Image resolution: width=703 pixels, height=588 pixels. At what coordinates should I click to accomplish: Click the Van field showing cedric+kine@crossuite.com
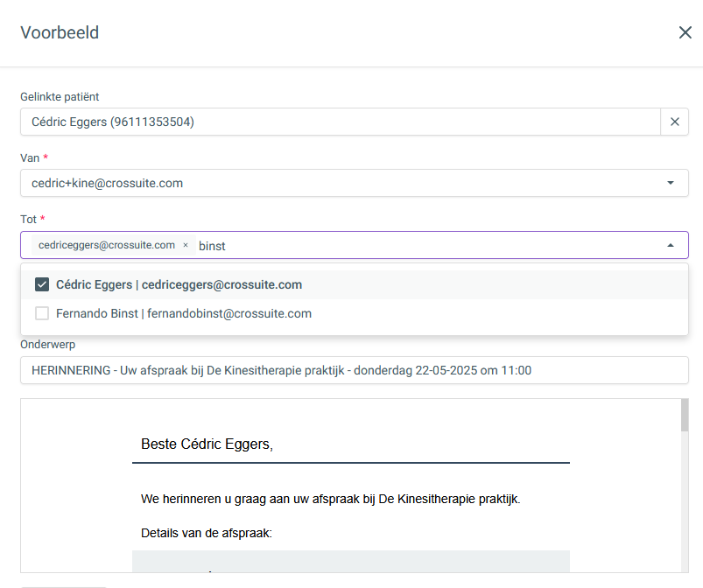(355, 183)
